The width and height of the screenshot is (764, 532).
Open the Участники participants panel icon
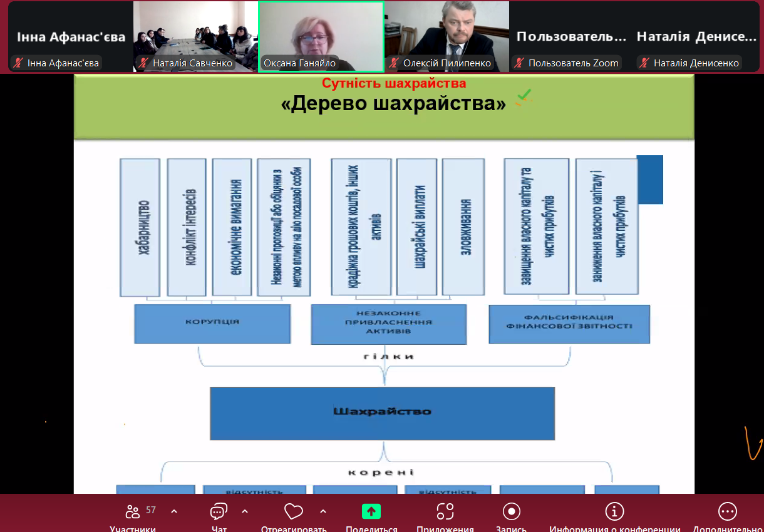pos(132,512)
